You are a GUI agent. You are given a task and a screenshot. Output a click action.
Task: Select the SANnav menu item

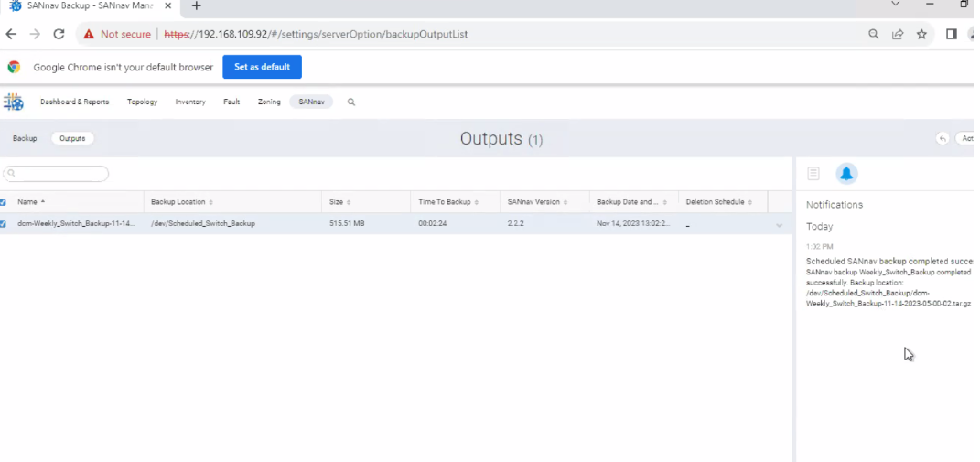311,102
